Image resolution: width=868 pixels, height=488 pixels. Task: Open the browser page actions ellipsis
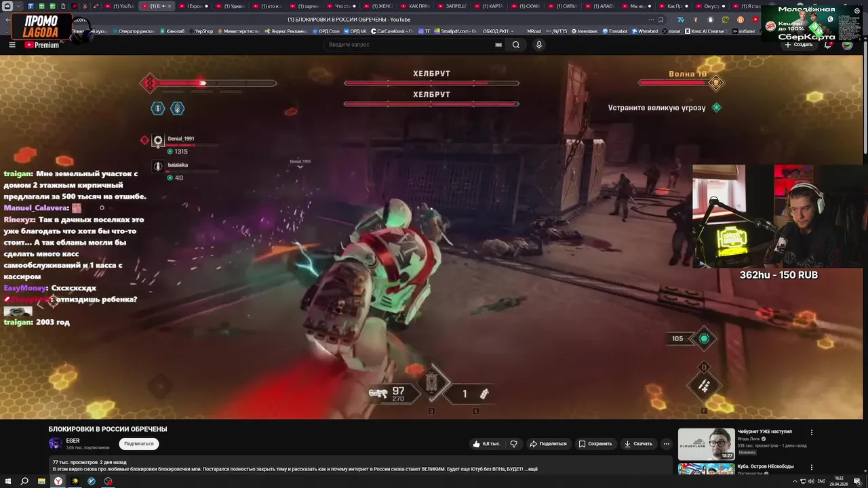click(652, 20)
